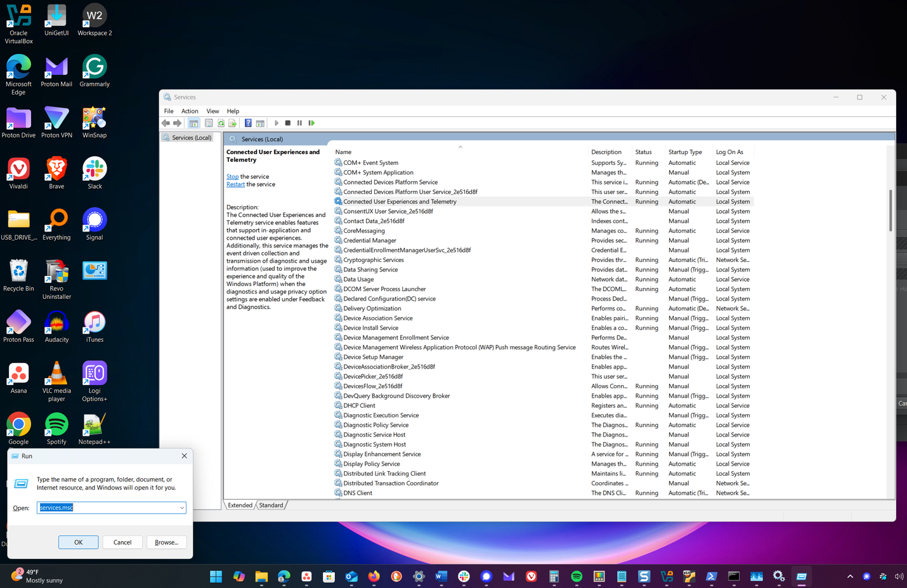Click the Stop Service toolbar icon
Viewport: 907px width, 588px height.
[288, 123]
